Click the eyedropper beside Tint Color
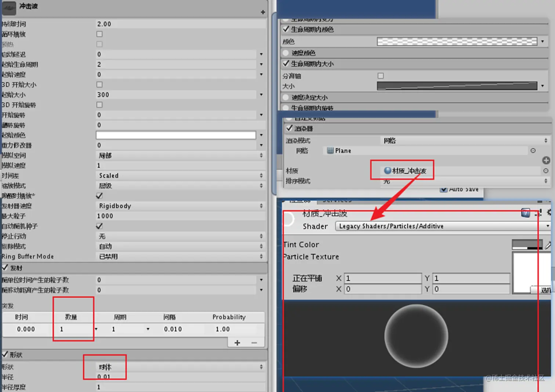This screenshot has width=555, height=392. [x=548, y=245]
